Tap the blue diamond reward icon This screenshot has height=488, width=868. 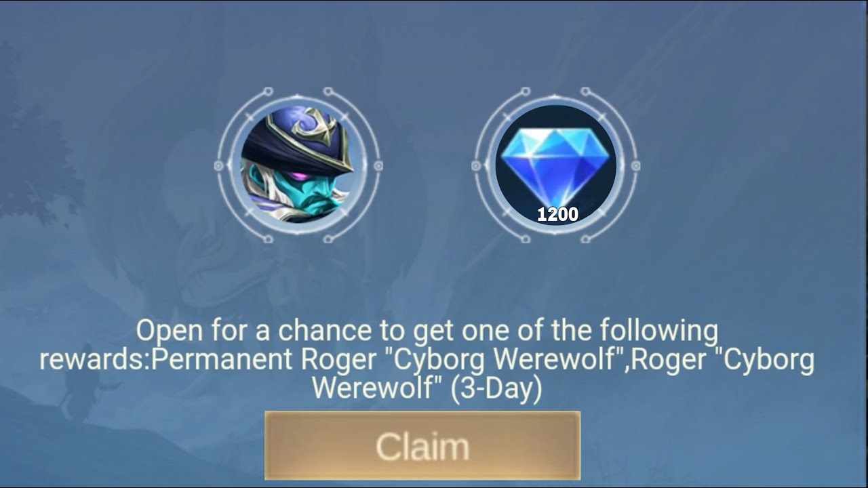pos(556,165)
